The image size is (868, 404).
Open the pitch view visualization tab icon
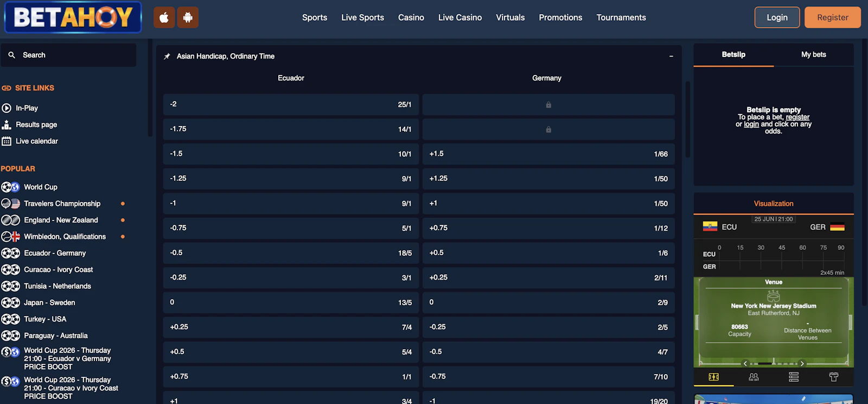click(713, 377)
